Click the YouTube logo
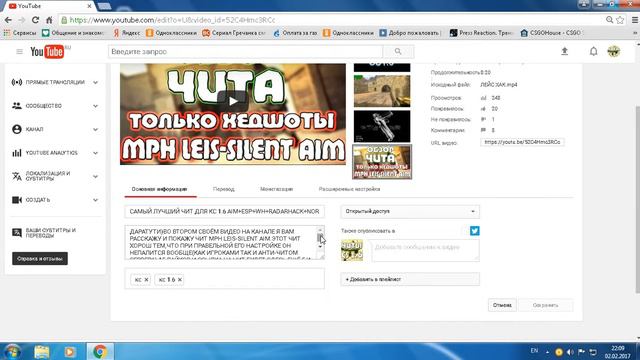 point(47,52)
